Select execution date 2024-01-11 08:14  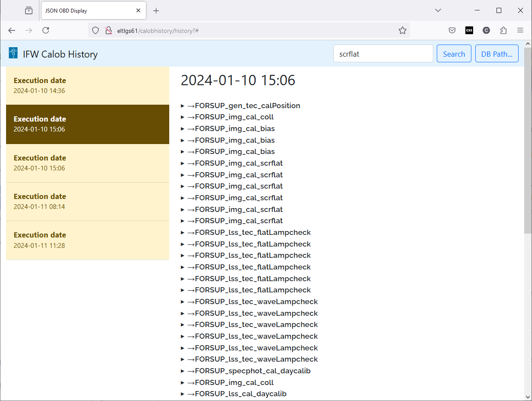[87, 202]
